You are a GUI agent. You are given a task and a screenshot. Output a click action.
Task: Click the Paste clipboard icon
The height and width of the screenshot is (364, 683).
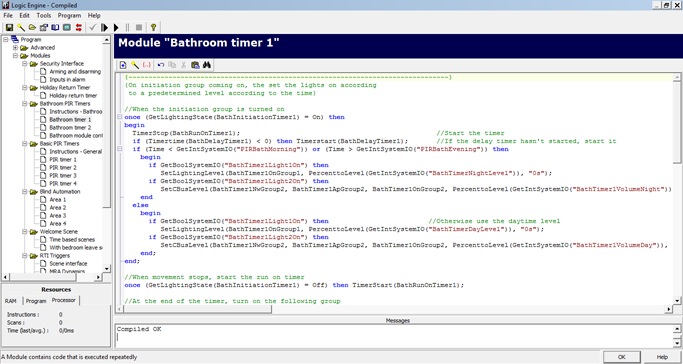(x=195, y=65)
